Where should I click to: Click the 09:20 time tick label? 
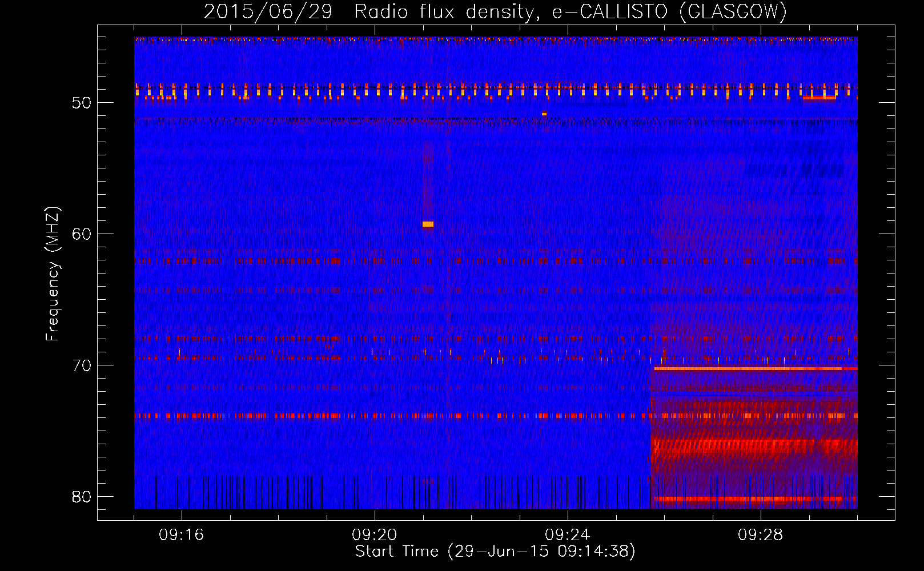(x=375, y=535)
